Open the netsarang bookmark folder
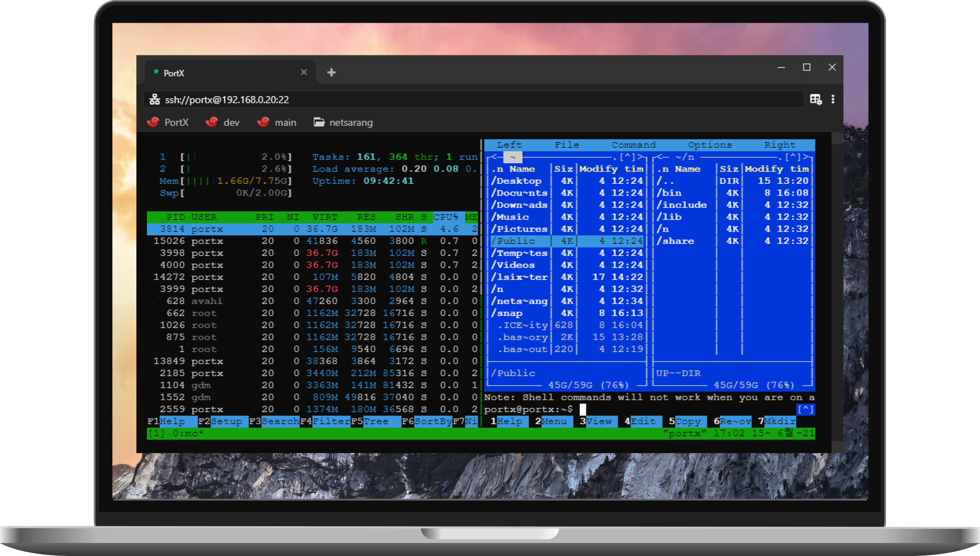Image resolution: width=980 pixels, height=556 pixels. (343, 123)
